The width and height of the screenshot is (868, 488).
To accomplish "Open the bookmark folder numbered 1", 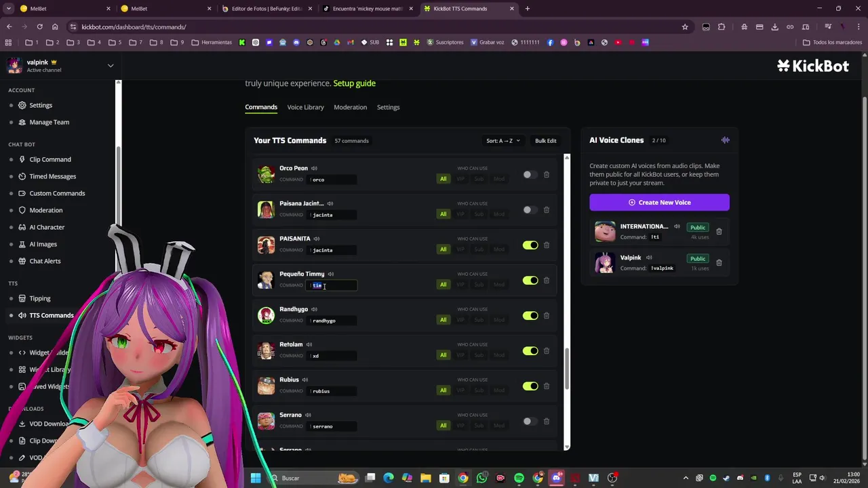I will pyautogui.click(x=33, y=42).
